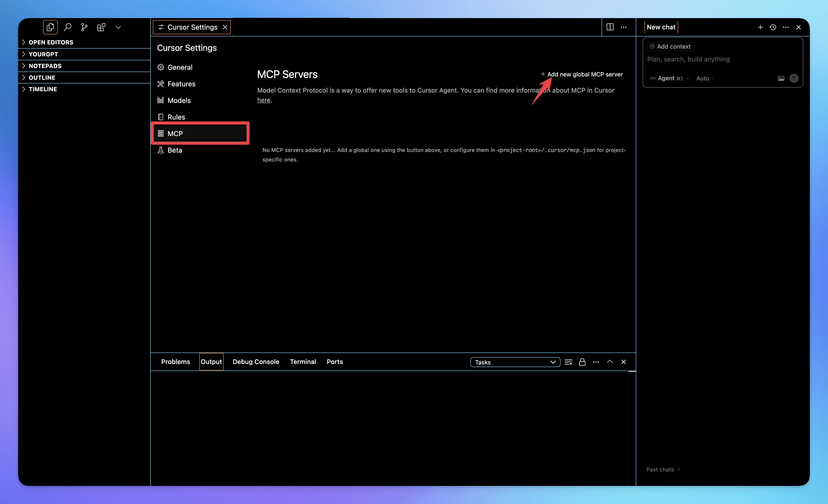Start a new chat plus icon

(760, 27)
